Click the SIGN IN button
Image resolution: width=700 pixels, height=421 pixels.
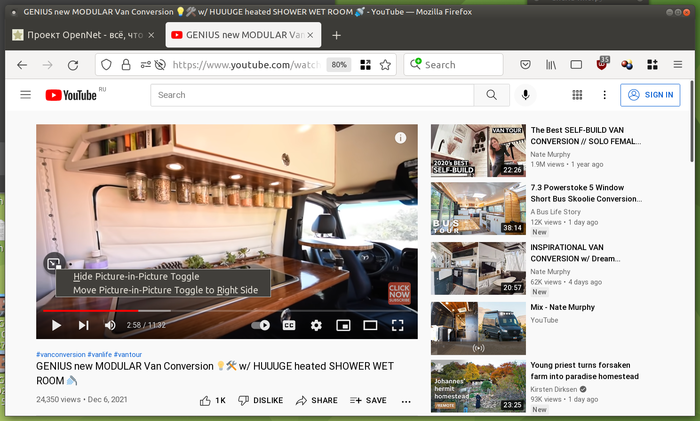coord(650,95)
